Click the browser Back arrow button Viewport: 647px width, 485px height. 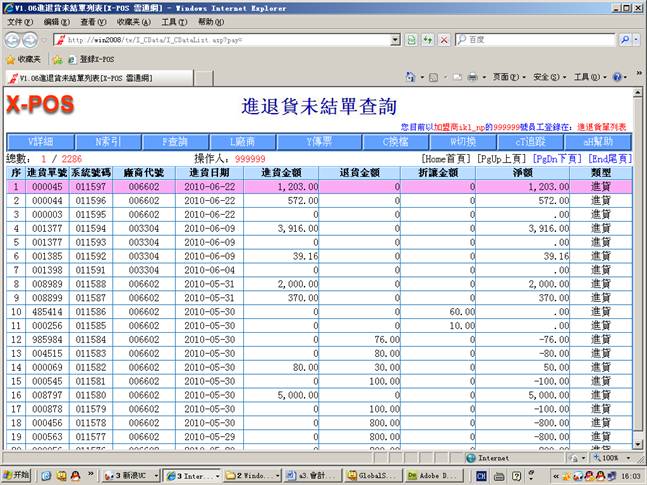pyautogui.click(x=13, y=40)
